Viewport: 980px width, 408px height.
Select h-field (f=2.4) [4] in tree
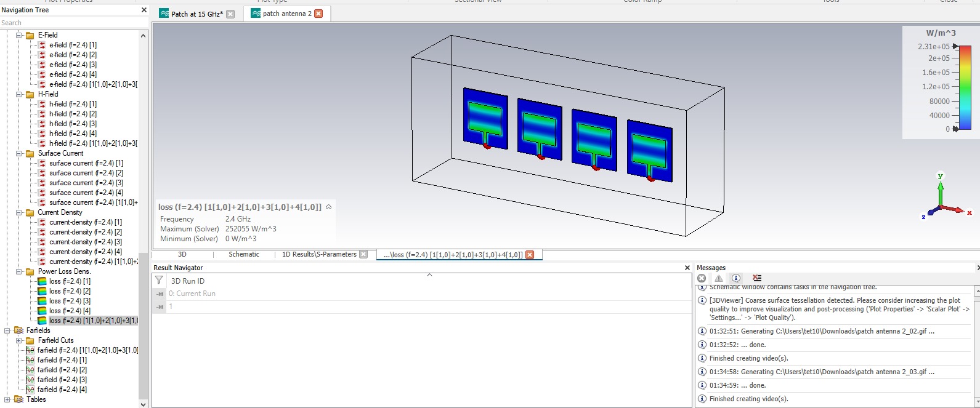pos(73,134)
